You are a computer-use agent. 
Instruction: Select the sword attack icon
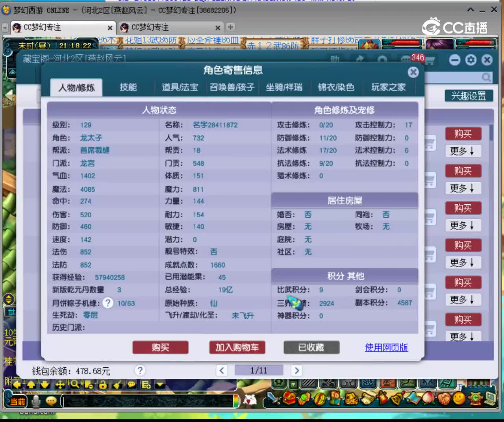272,398
